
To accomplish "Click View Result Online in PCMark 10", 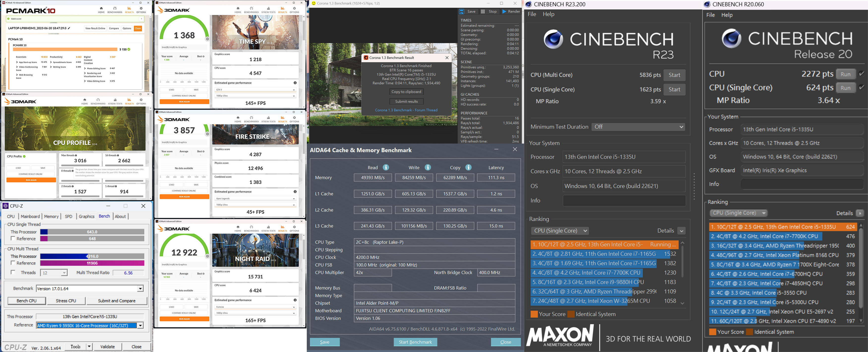I will tap(95, 28).
